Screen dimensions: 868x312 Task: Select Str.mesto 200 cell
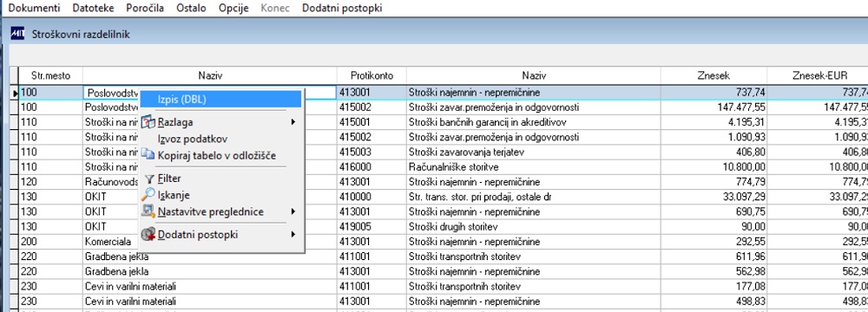[50, 241]
